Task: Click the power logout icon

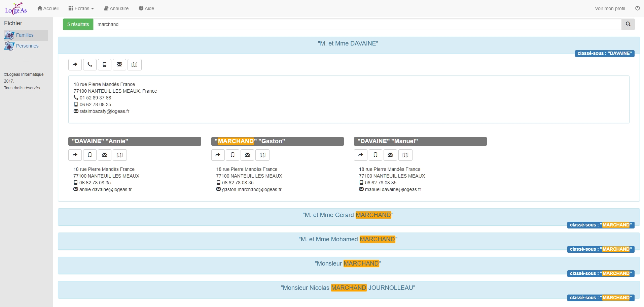Action: pyautogui.click(x=637, y=8)
